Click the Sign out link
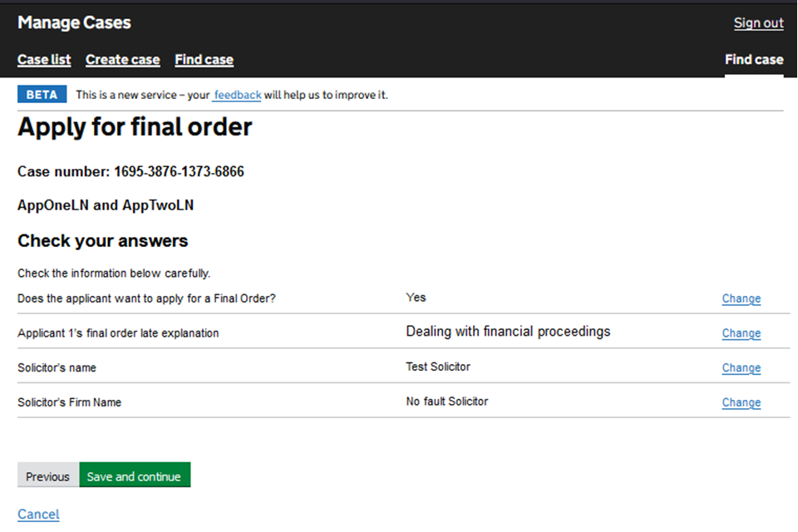 click(x=758, y=23)
